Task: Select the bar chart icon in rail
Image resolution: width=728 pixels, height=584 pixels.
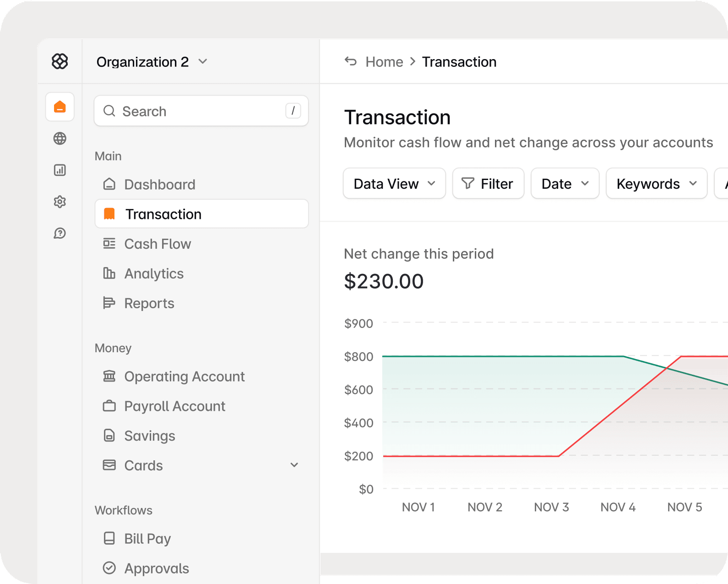Action: [60, 170]
